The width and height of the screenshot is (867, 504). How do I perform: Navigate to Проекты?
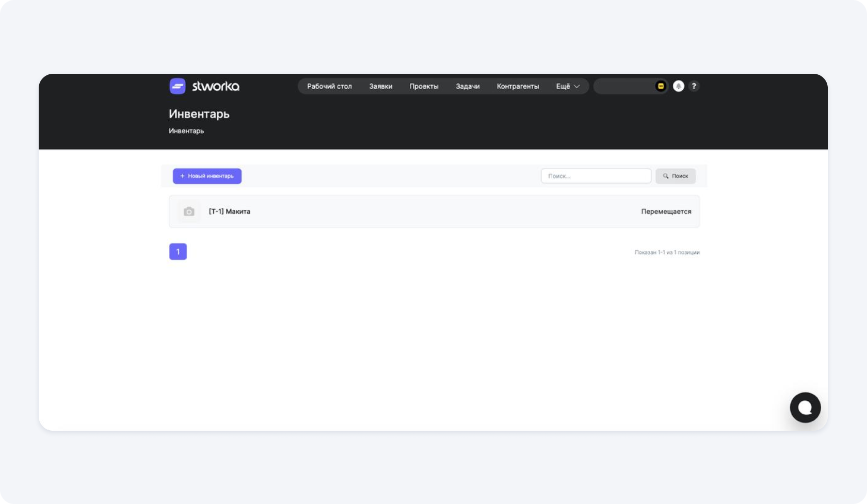tap(424, 86)
